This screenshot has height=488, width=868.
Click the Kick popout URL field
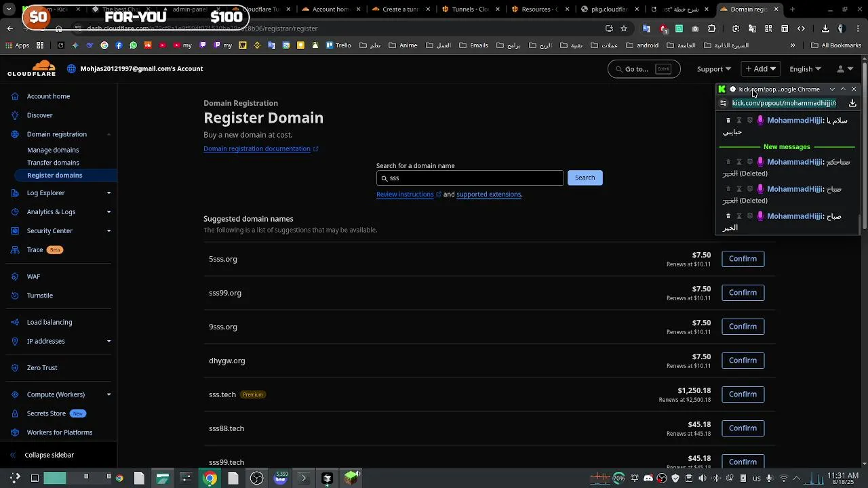tap(784, 103)
